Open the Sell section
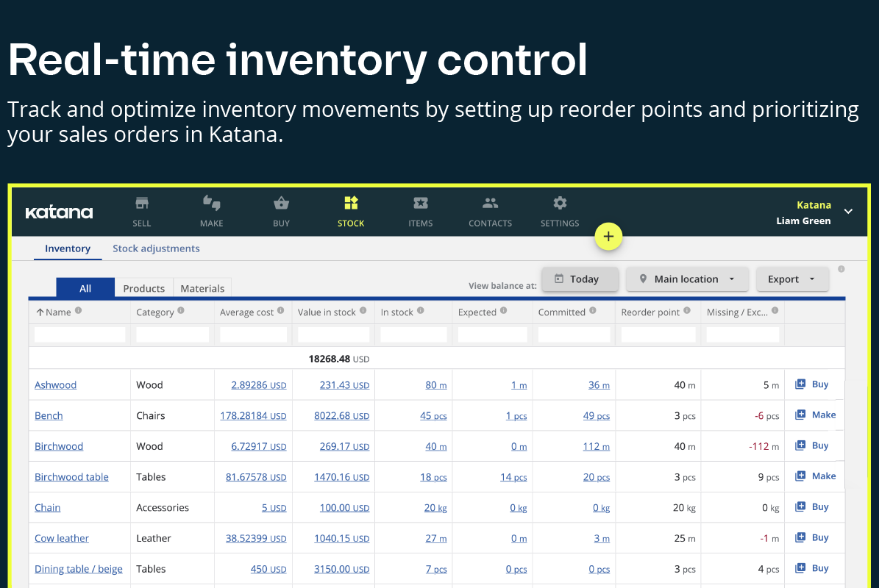This screenshot has width=879, height=588. 142,212
